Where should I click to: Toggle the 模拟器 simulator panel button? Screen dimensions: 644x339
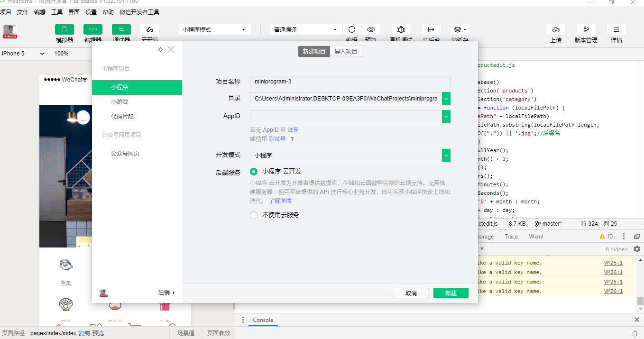point(64,29)
